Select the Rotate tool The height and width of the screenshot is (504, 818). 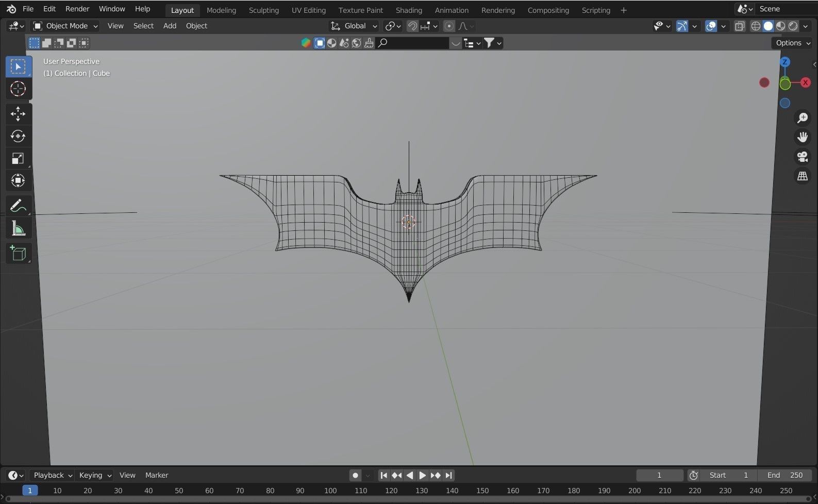(19, 136)
